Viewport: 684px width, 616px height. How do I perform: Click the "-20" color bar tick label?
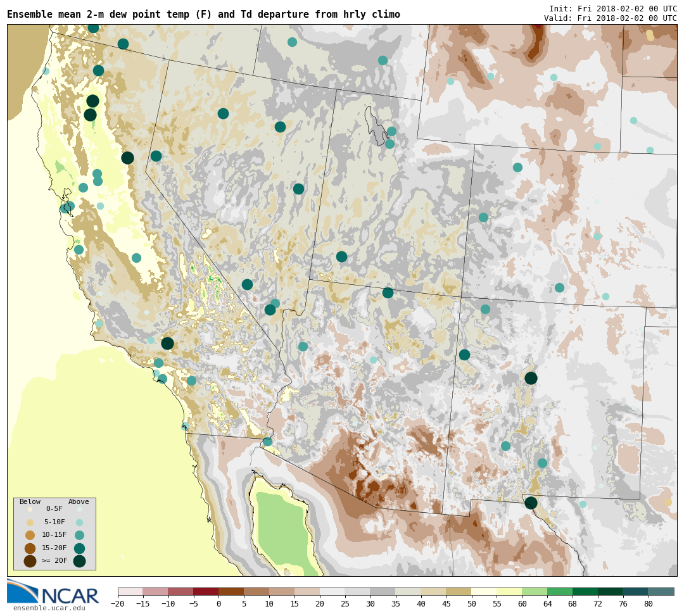[118, 604]
